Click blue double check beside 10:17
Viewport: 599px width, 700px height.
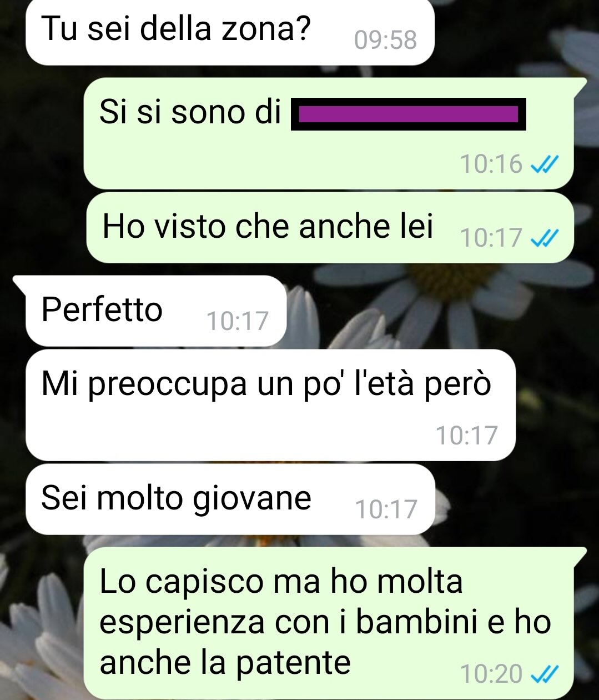click(x=544, y=238)
